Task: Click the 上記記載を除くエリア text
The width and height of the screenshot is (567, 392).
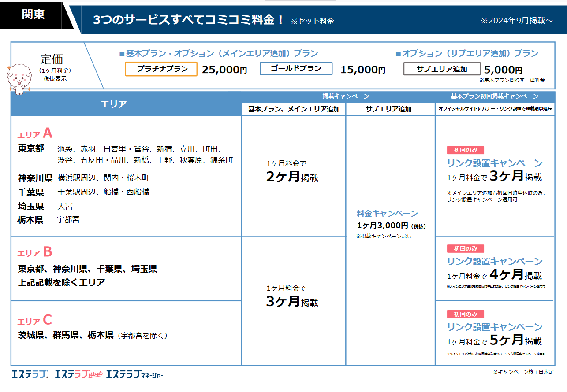Action: pyautogui.click(x=62, y=282)
